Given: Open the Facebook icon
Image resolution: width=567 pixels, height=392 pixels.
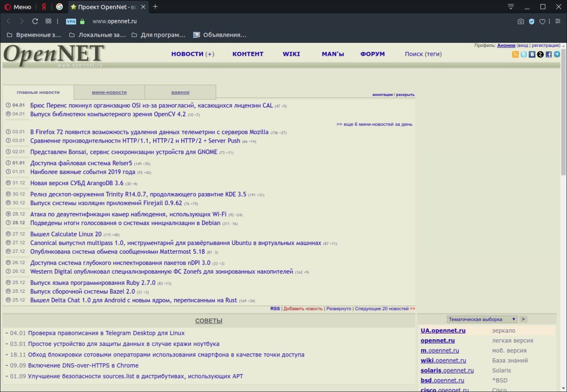Looking at the screenshot, I should (x=548, y=54).
